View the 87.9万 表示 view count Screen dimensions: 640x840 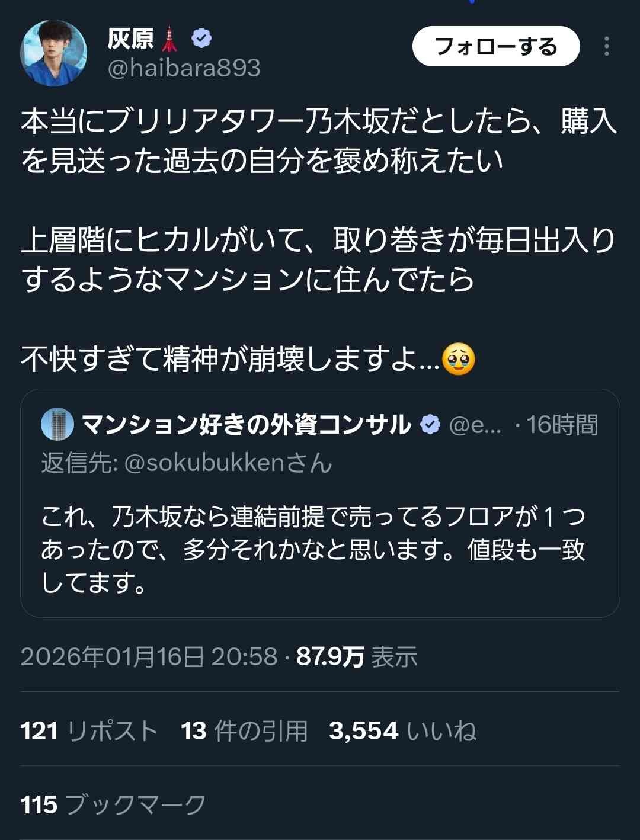click(357, 656)
